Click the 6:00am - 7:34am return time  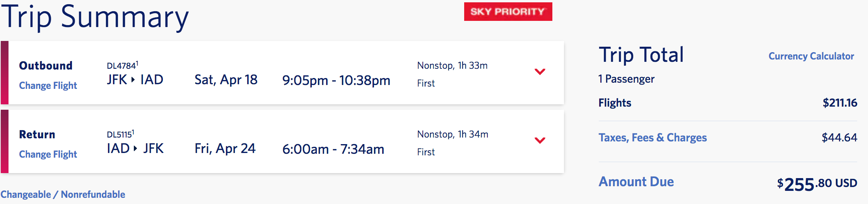point(333,149)
